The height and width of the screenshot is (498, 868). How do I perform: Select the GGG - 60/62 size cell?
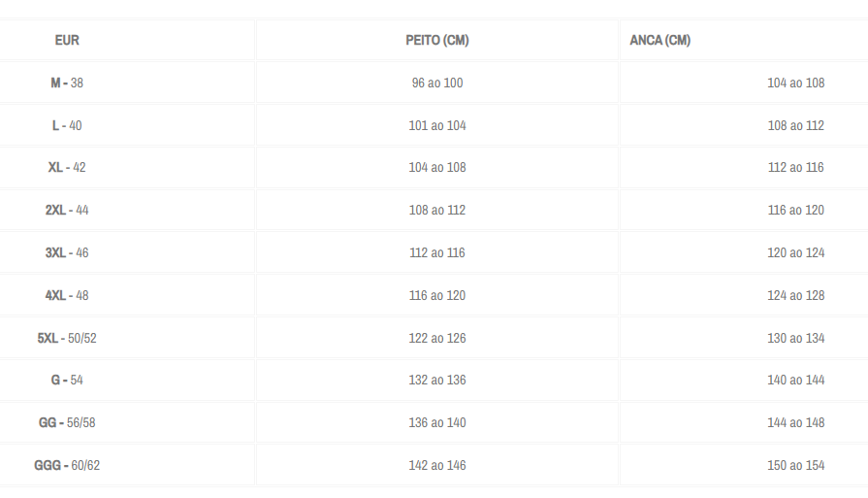[x=67, y=465]
